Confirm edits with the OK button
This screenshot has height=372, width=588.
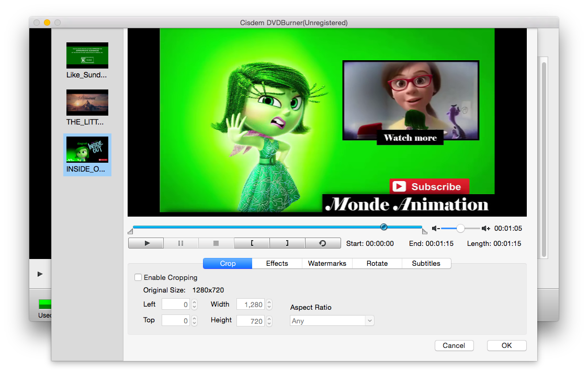click(506, 346)
